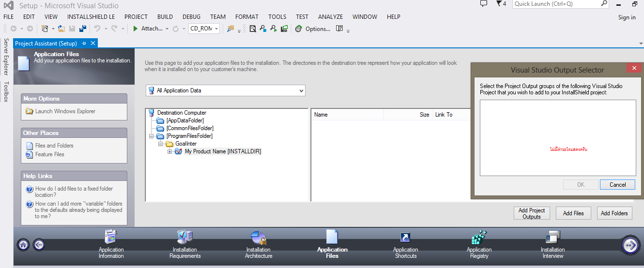
Task: Sort by the Name column header
Action: pos(347,115)
